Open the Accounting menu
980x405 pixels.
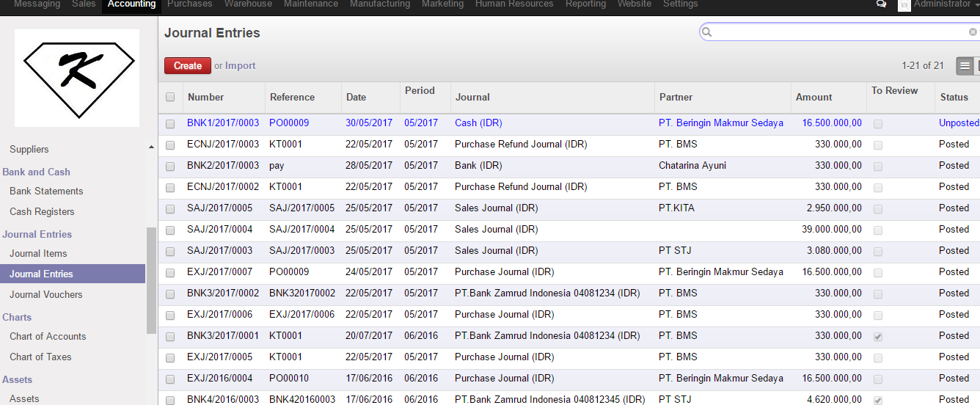click(131, 4)
